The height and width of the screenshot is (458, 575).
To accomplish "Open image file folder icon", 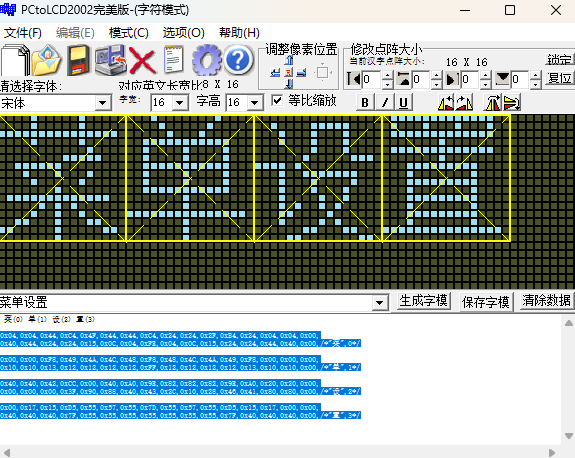I will [x=47, y=60].
